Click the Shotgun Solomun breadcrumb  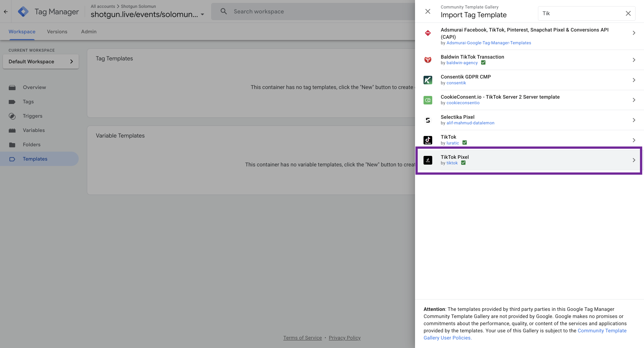(138, 6)
